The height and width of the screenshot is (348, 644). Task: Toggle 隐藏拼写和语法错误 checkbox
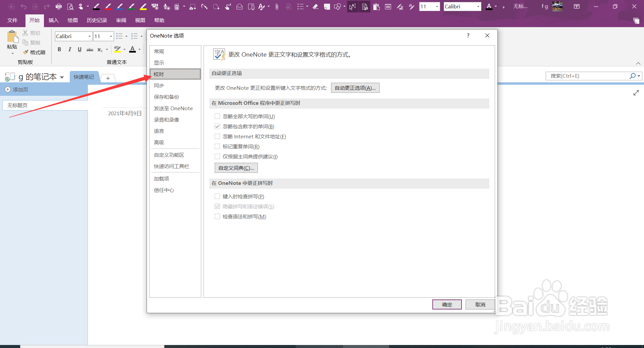pyautogui.click(x=217, y=206)
